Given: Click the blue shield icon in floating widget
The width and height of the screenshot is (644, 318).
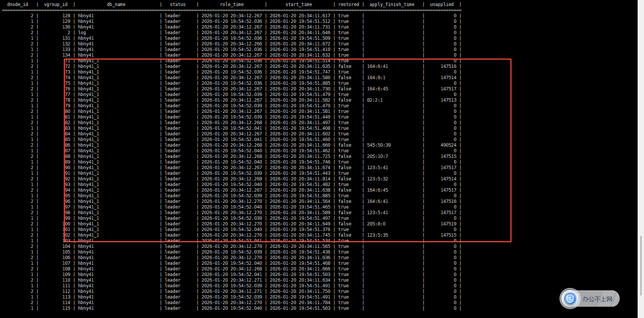Looking at the screenshot, I should [x=570, y=298].
